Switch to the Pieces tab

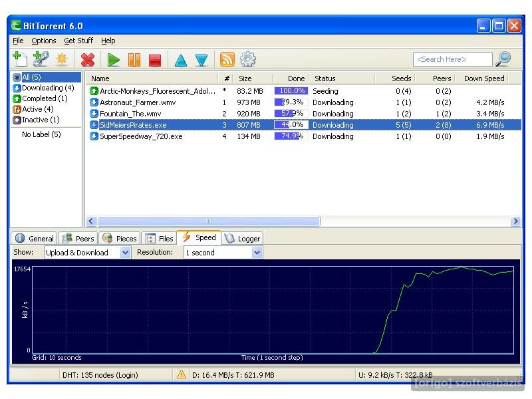120,239
